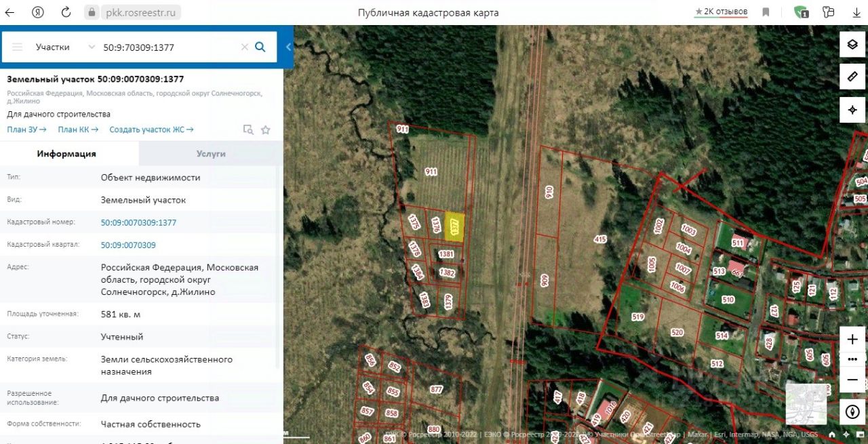Open Yandex home button

coord(39,12)
